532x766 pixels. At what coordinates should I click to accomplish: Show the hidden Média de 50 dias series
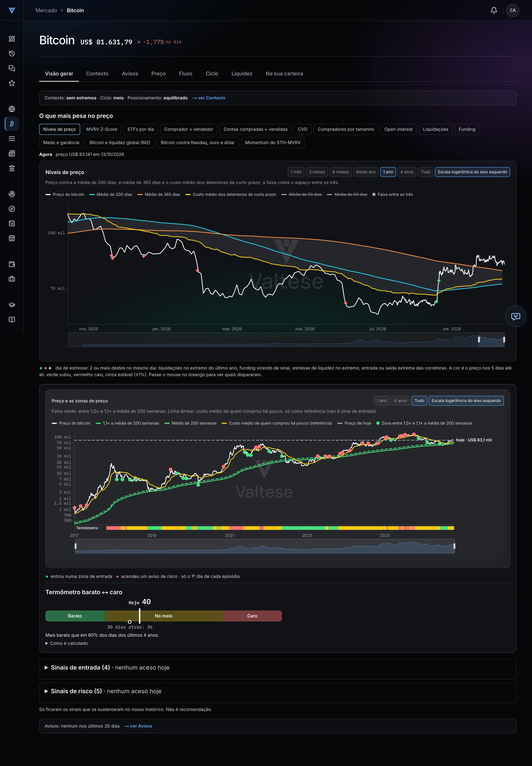tap(347, 194)
